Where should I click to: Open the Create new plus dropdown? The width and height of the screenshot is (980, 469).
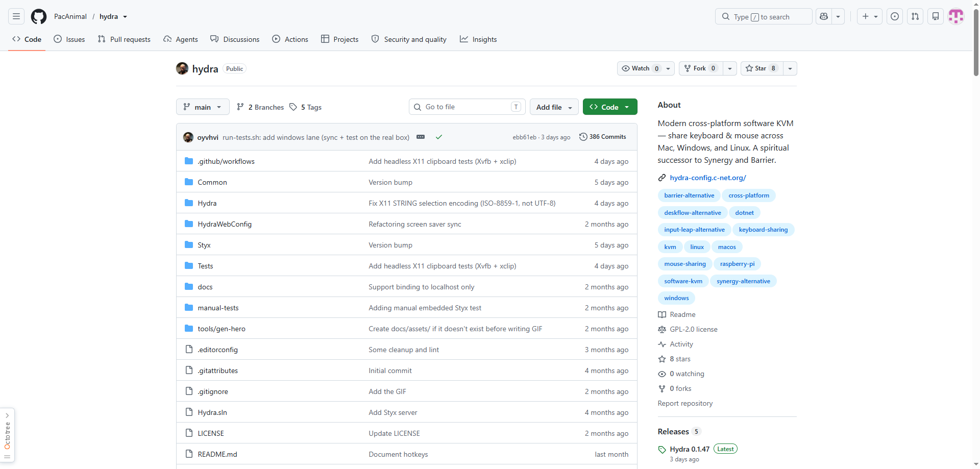pyautogui.click(x=870, y=16)
